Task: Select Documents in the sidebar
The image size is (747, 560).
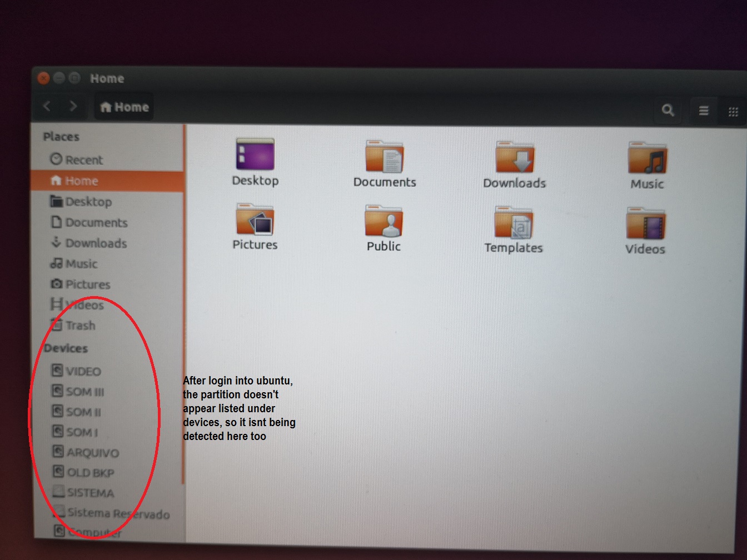Action: coord(107,222)
